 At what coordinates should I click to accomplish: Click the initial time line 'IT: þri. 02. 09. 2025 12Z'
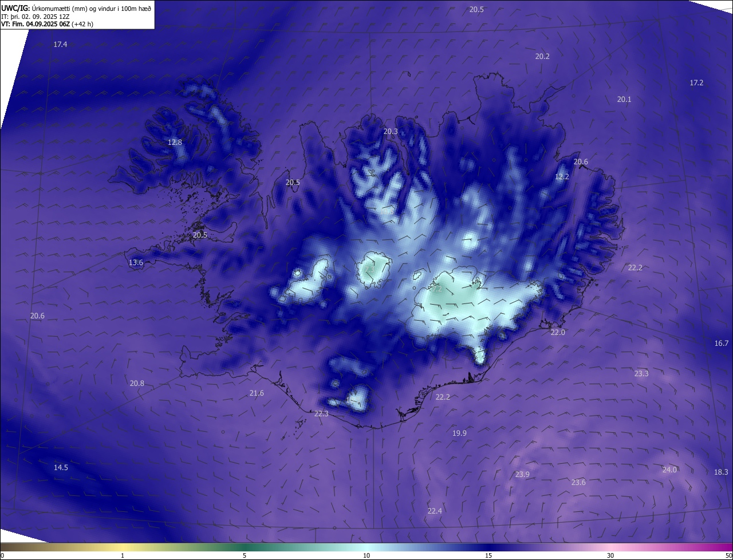pyautogui.click(x=36, y=16)
